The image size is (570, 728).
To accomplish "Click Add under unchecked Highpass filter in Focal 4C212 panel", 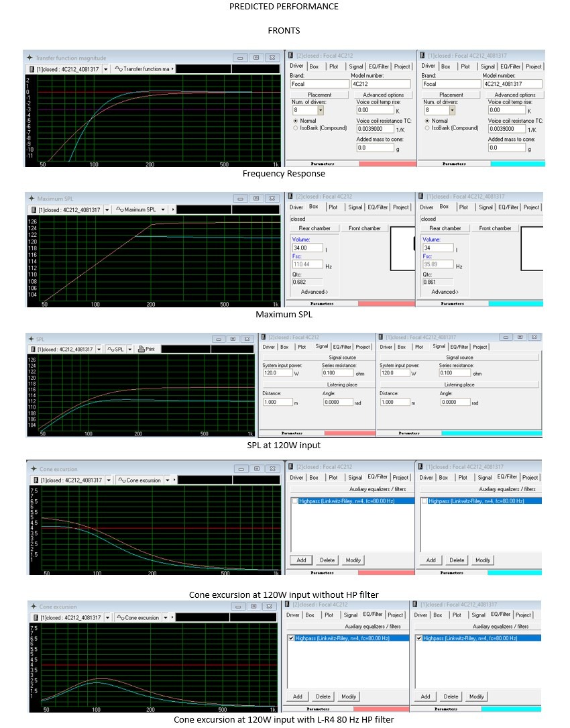I will coord(301,560).
